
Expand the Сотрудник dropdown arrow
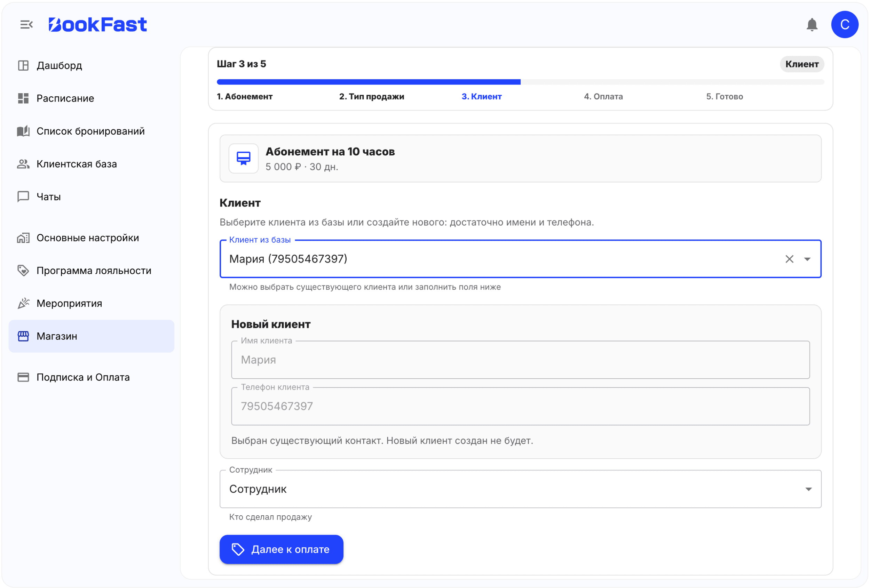tap(808, 489)
